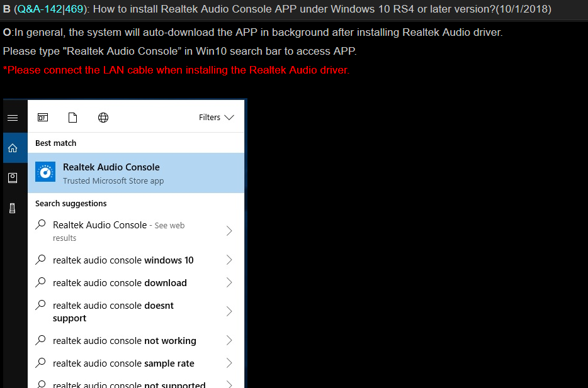The width and height of the screenshot is (588, 388).
Task: Open Realtek Audio Console best match result
Action: click(x=136, y=173)
